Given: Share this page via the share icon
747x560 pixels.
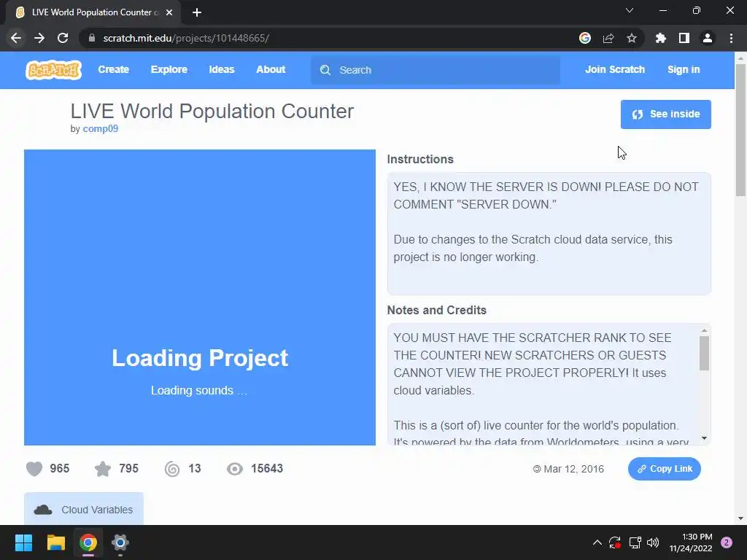Looking at the screenshot, I should coord(608,38).
